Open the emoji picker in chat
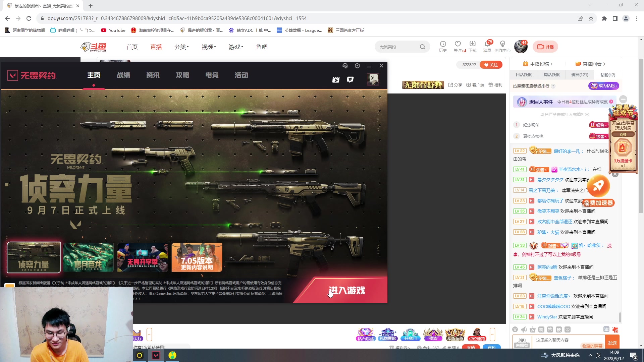Image resolution: width=644 pixels, height=362 pixels. click(515, 329)
